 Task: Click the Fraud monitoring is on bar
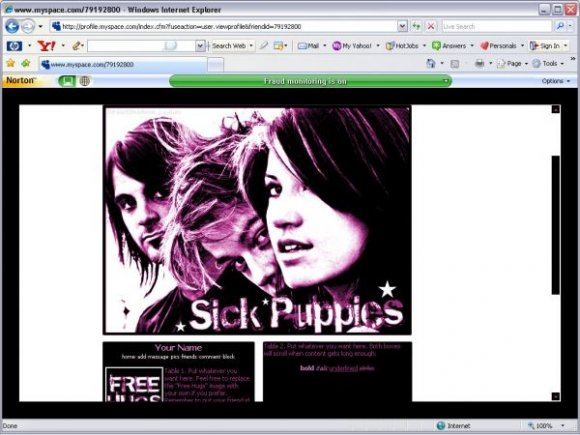(x=310, y=81)
